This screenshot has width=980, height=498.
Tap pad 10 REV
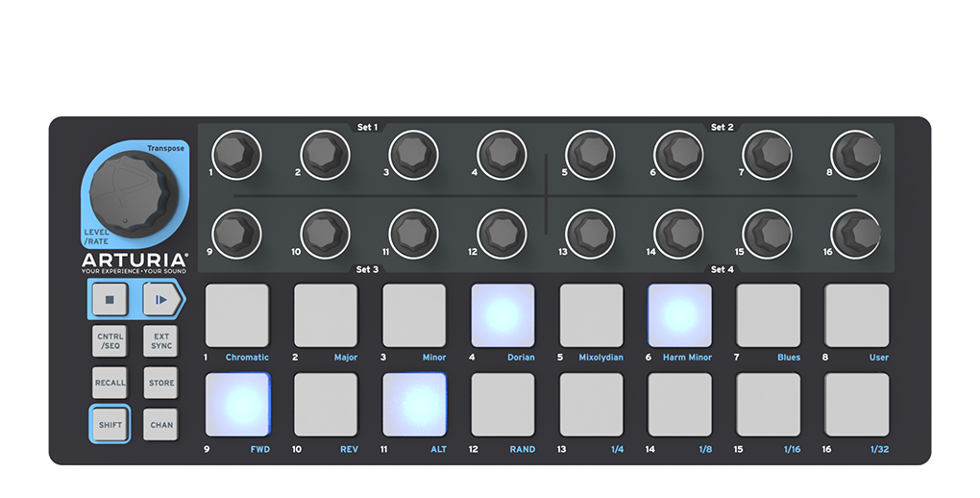click(x=326, y=405)
